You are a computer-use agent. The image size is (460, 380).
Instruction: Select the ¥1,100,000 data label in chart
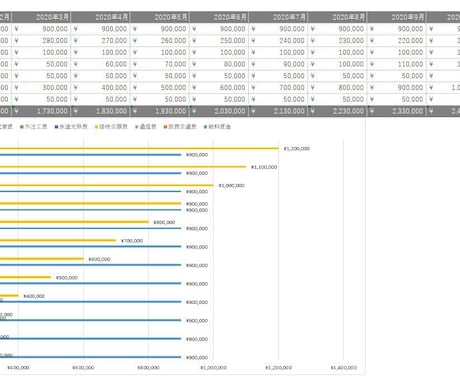(x=264, y=167)
